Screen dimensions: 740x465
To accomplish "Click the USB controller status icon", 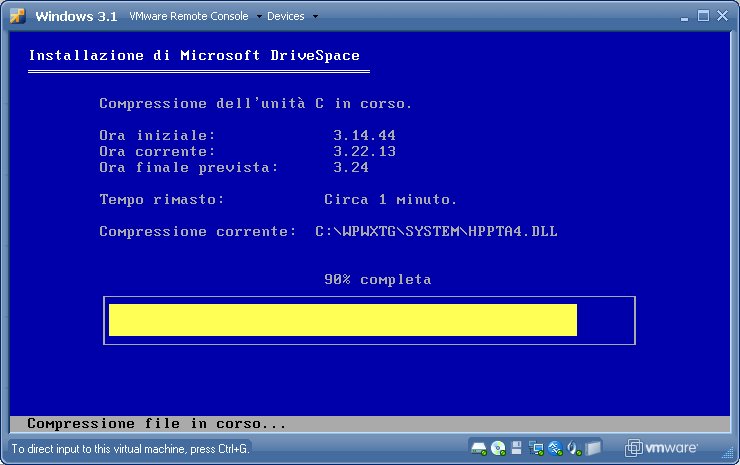I will click(555, 448).
